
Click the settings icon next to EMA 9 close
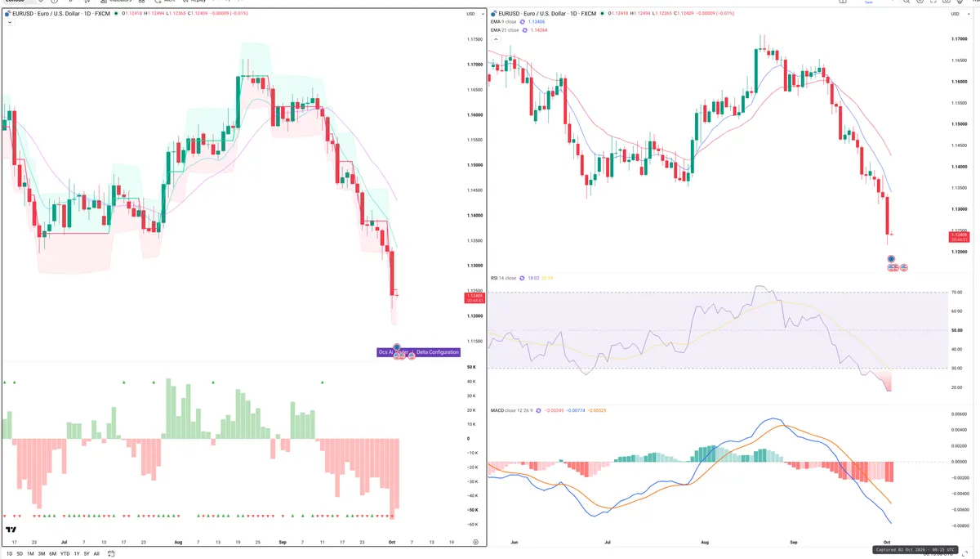point(523,21)
